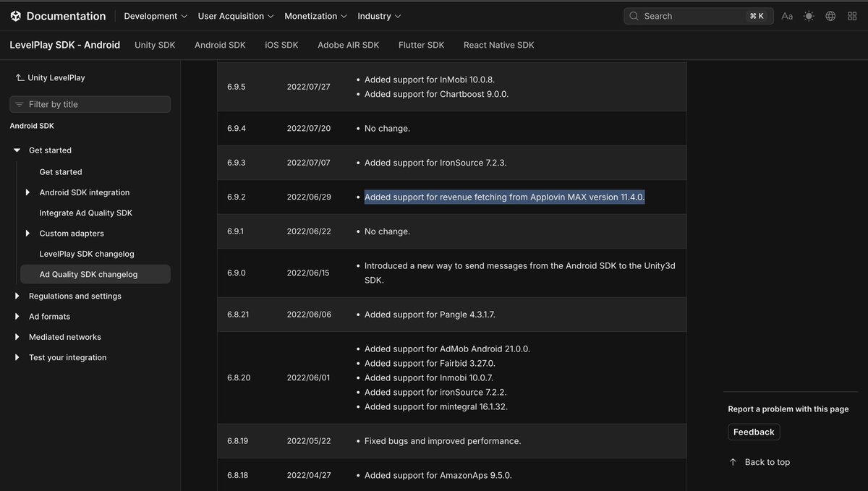Open Integrate Ad Quality SDK page
This screenshot has height=491, width=868.
[x=86, y=213]
